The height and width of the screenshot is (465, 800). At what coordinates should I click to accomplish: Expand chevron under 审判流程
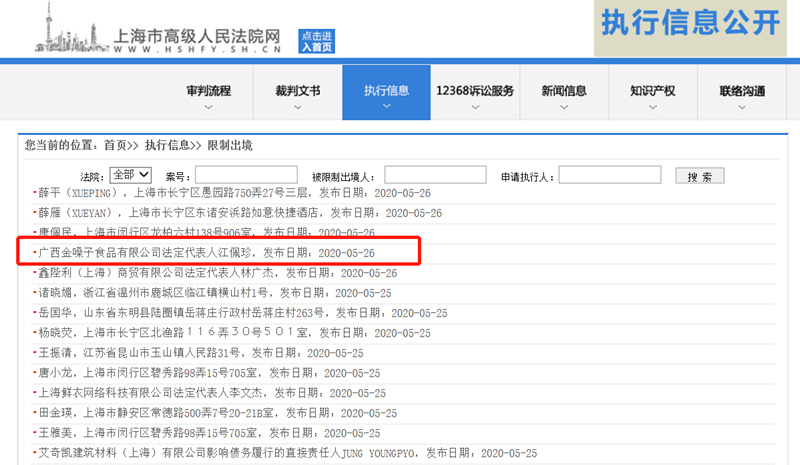(208, 107)
